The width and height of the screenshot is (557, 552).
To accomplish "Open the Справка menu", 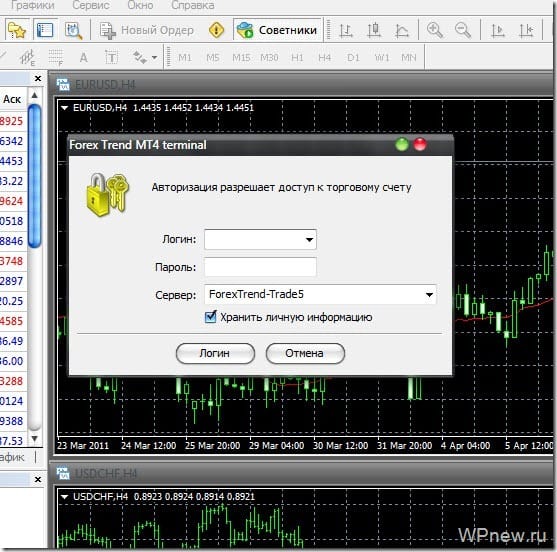I will point(193,5).
